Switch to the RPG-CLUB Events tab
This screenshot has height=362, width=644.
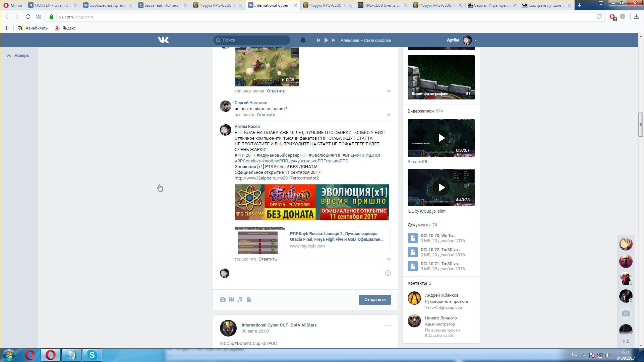382,5
